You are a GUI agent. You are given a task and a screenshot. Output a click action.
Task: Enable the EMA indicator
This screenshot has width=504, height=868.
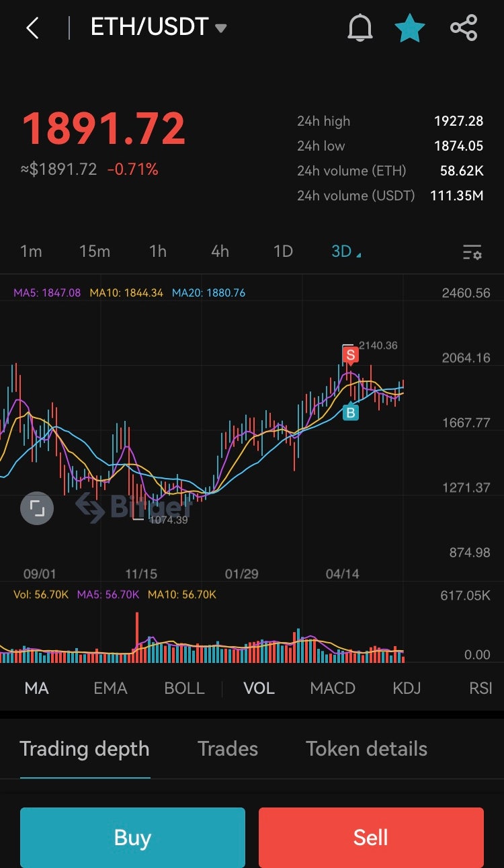click(x=110, y=688)
